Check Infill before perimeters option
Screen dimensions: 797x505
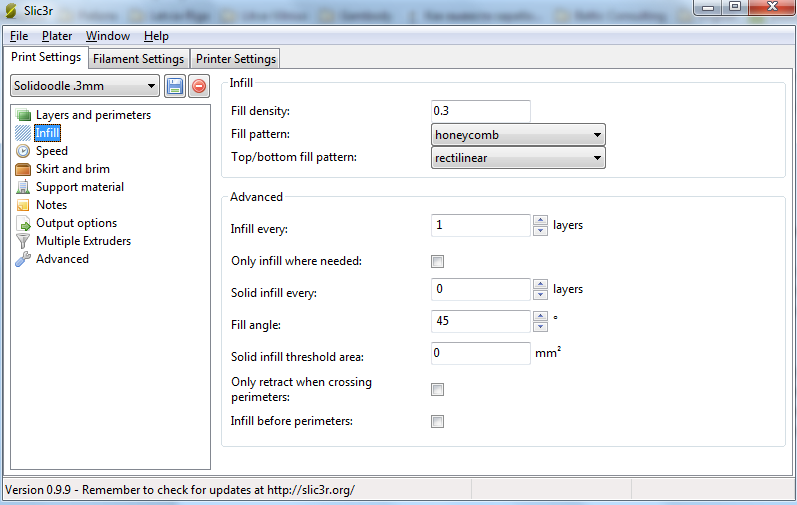click(x=437, y=421)
